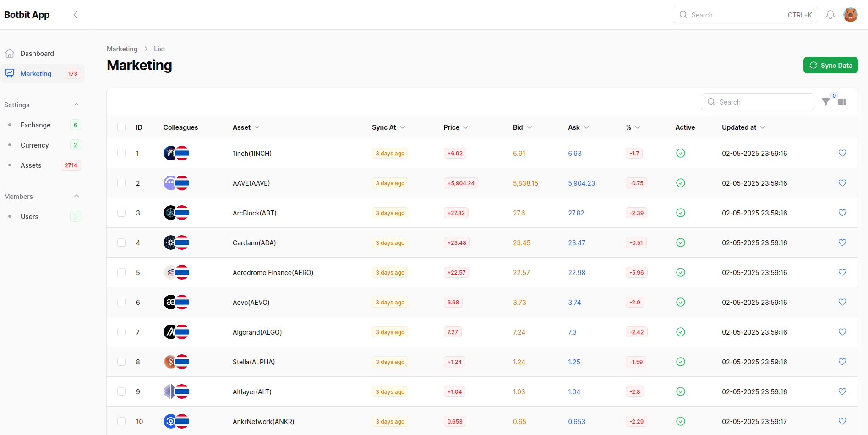Click active check icon for Stella row
This screenshot has height=435, width=868.
[x=681, y=362]
